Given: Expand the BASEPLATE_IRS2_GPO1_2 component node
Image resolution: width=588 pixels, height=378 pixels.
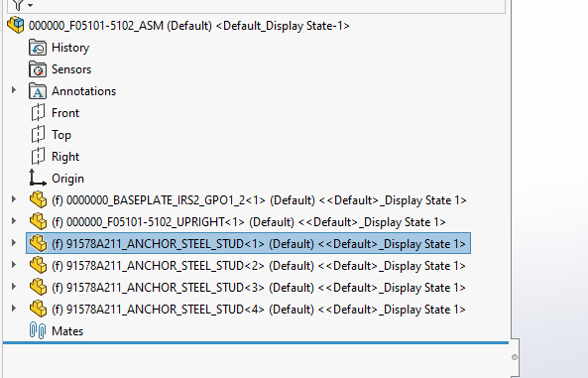Looking at the screenshot, I should tap(14, 199).
